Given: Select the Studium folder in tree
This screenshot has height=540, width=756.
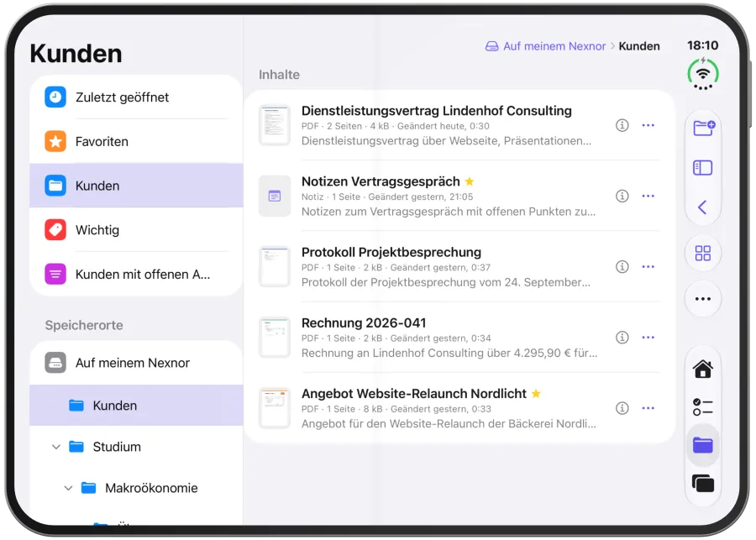Looking at the screenshot, I should coord(136,447).
